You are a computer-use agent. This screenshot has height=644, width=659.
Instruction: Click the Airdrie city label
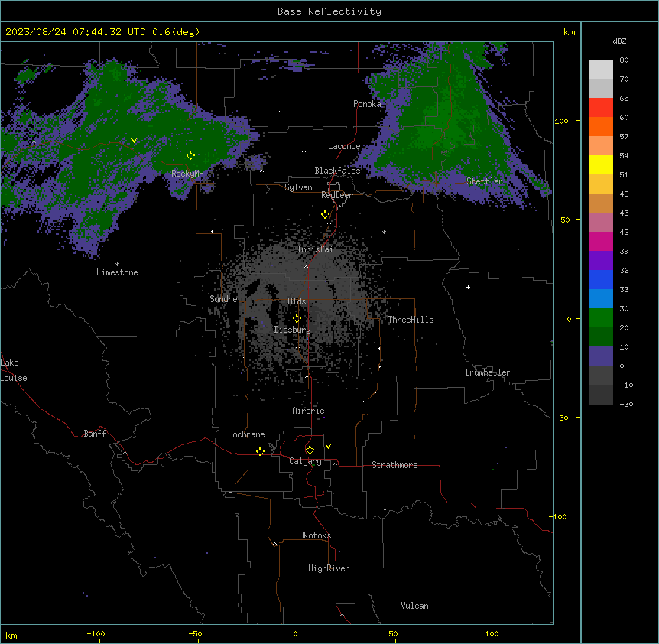click(x=308, y=411)
